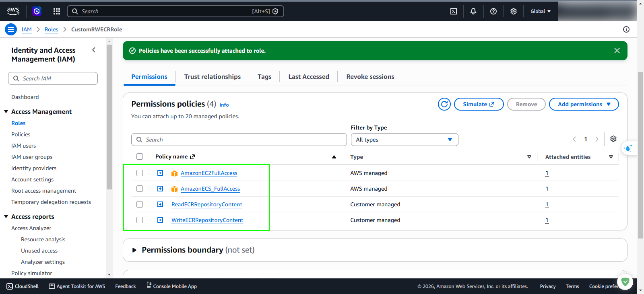Click the info circle icon near breadcrumb
This screenshot has height=294, width=644.
coord(626,29)
